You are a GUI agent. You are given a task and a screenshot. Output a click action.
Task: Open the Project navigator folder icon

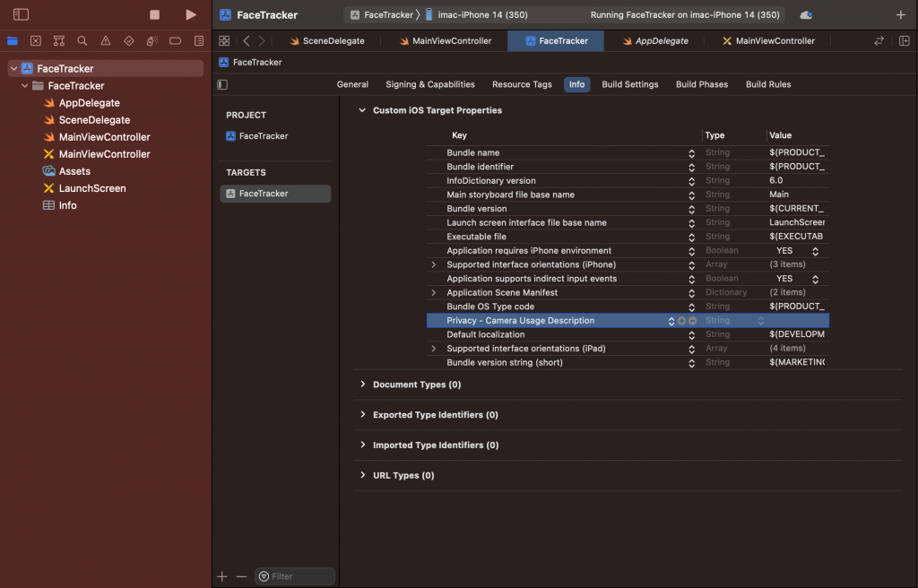click(13, 41)
